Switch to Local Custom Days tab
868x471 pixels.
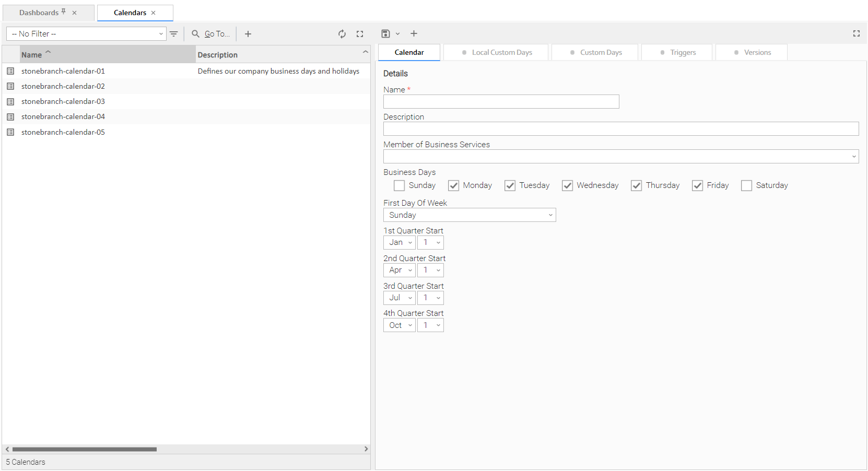click(x=497, y=53)
